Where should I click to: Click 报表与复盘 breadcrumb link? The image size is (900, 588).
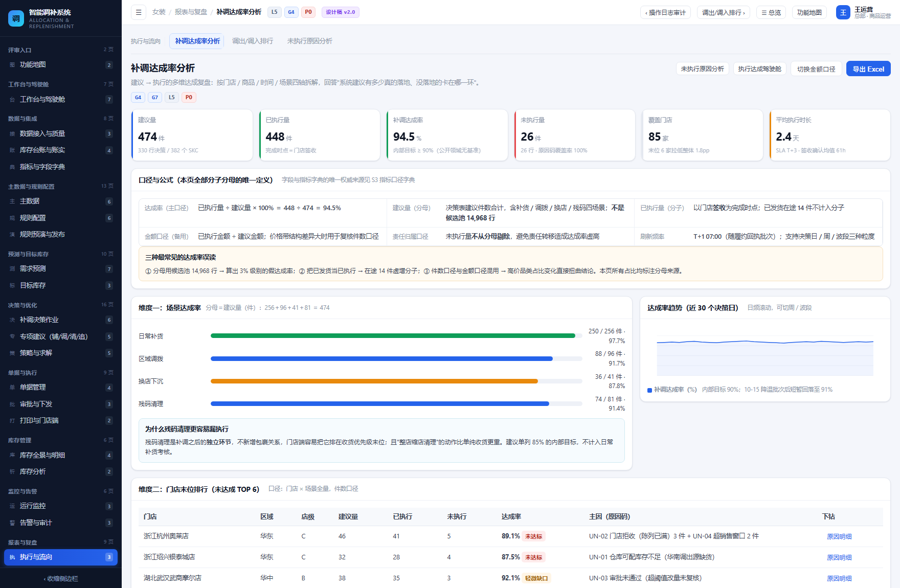pos(191,12)
